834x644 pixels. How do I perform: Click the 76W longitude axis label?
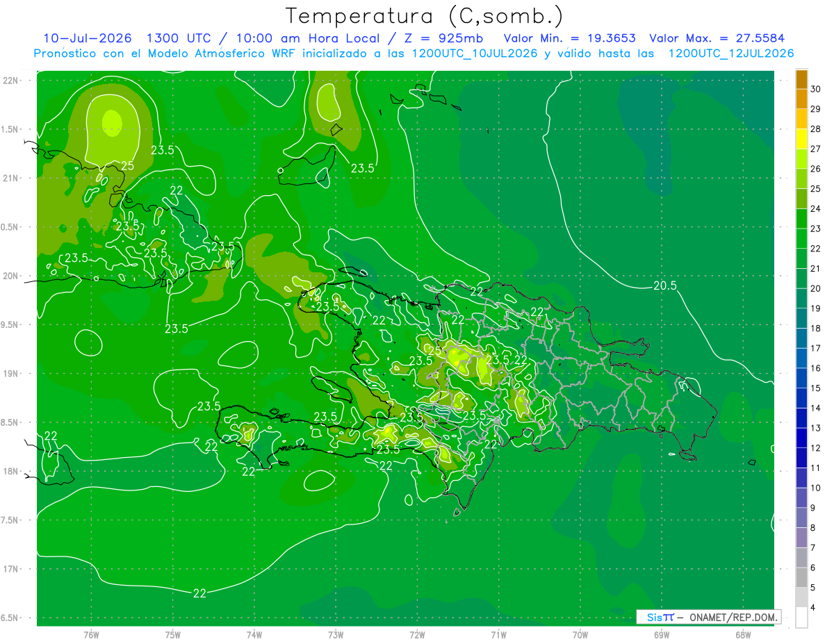pos(91,634)
